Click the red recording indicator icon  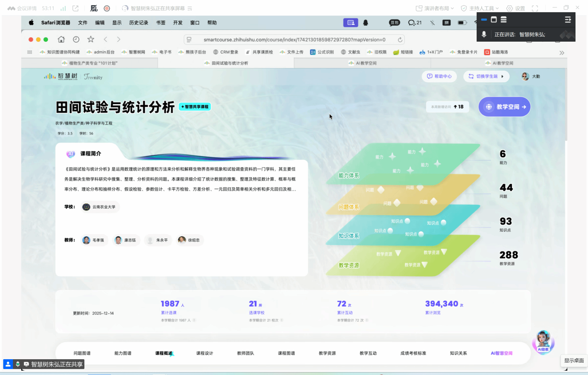(107, 8)
